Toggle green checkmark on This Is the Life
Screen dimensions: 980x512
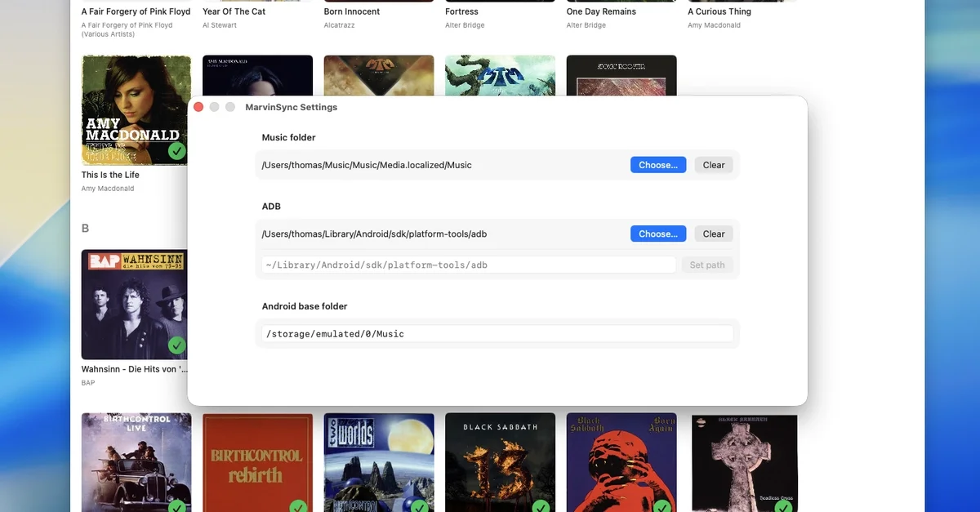pyautogui.click(x=176, y=151)
